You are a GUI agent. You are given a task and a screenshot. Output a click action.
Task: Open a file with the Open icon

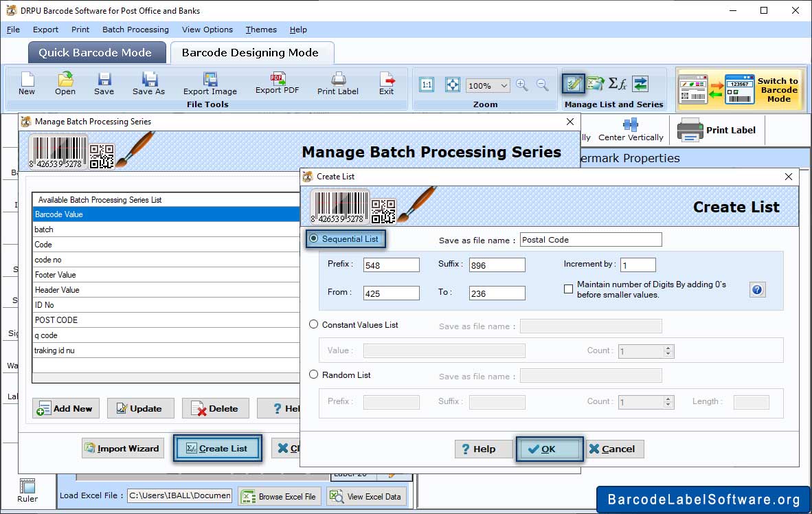65,84
